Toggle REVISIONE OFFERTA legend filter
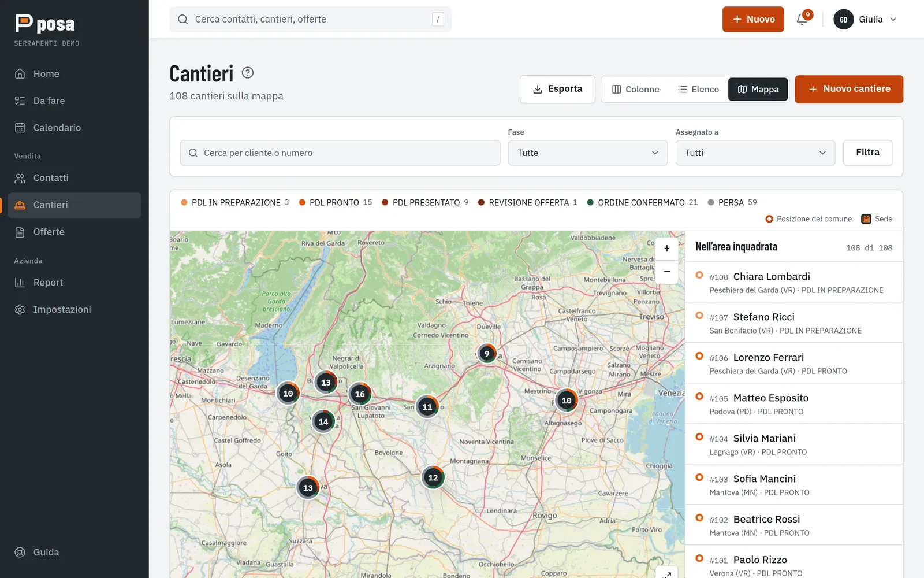This screenshot has height=578, width=924. click(x=527, y=202)
